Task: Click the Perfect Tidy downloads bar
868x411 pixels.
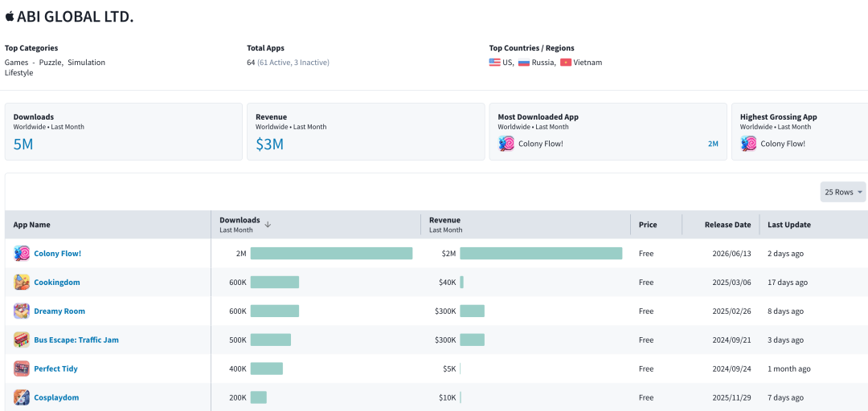Action: tap(267, 368)
